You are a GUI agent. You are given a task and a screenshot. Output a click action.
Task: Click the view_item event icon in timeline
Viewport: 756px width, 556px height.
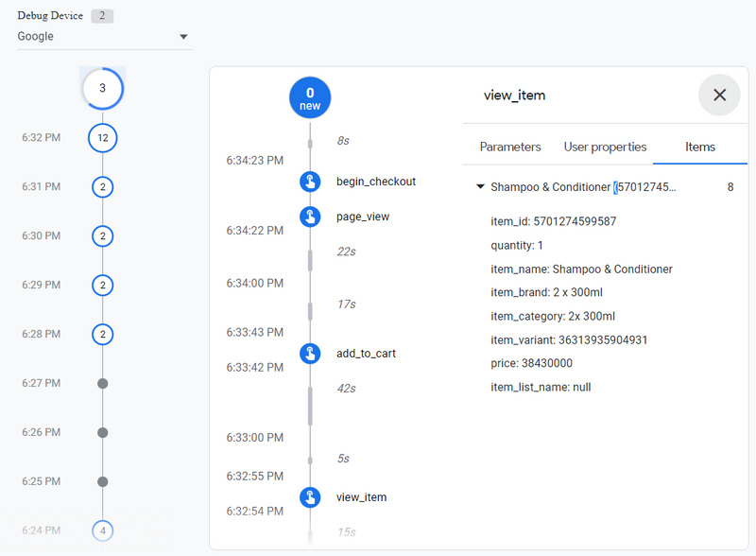[310, 497]
